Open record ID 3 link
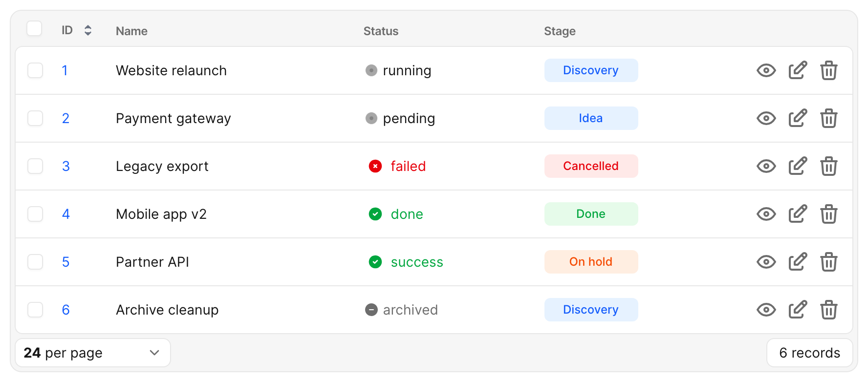This screenshot has height=382, width=868. [x=65, y=166]
